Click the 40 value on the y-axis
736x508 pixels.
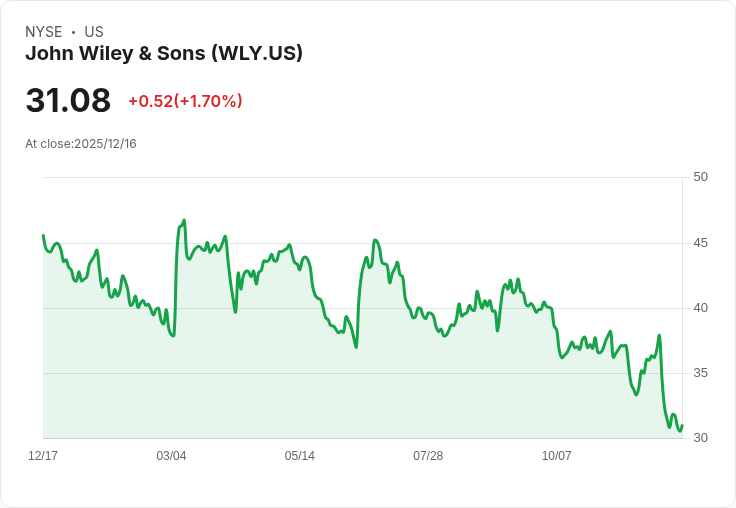coord(701,308)
